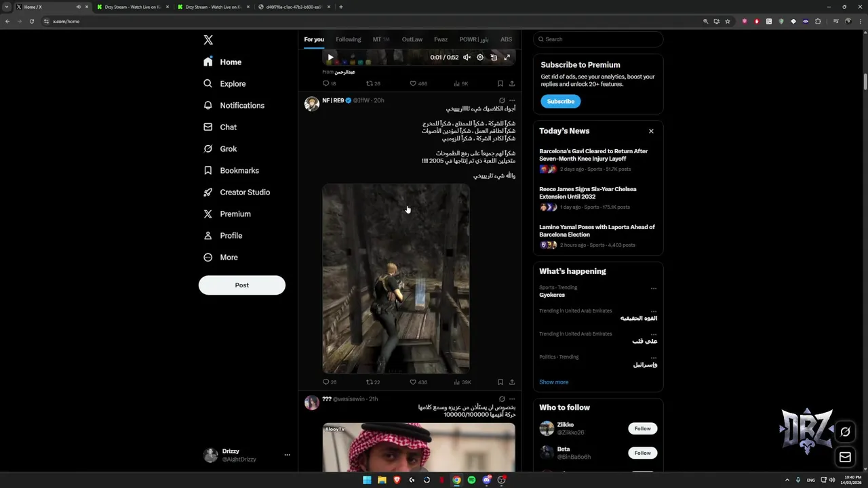
Task: Switch to the ABS tab
Action: [506, 39]
